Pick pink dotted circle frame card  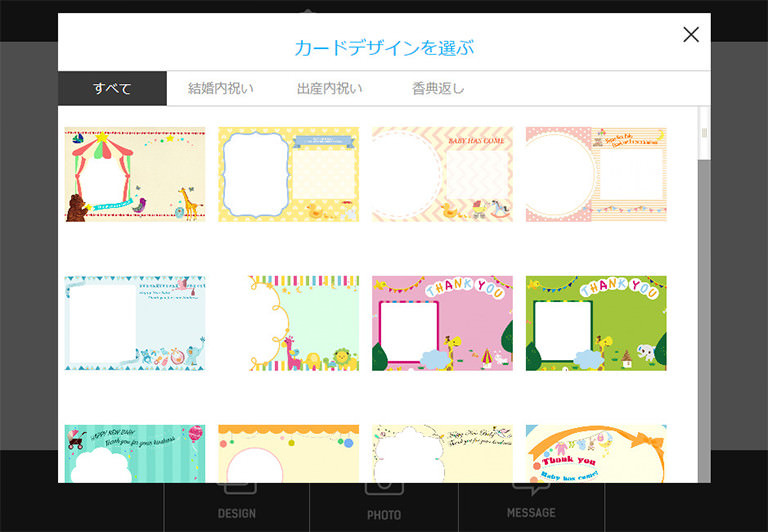596,174
